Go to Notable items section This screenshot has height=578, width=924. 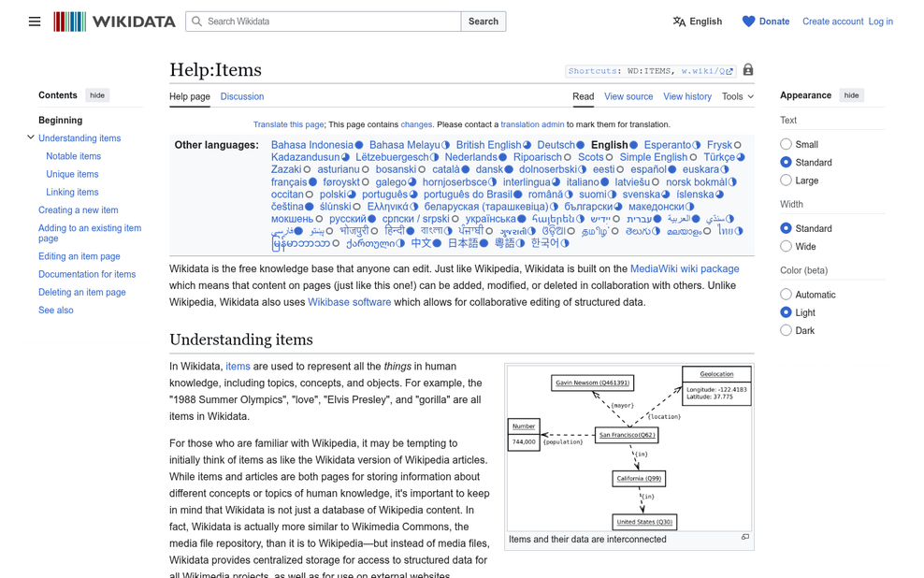point(74,156)
